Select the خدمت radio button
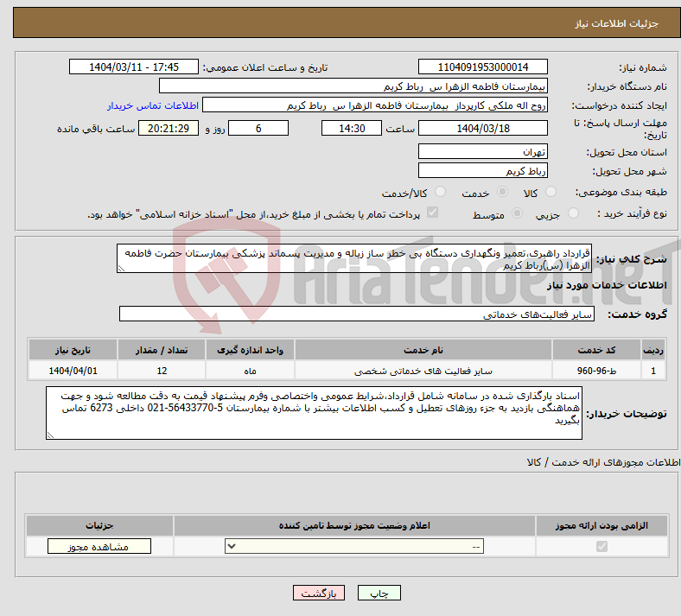Image resolution: width=681 pixels, height=616 pixels. coord(502,192)
